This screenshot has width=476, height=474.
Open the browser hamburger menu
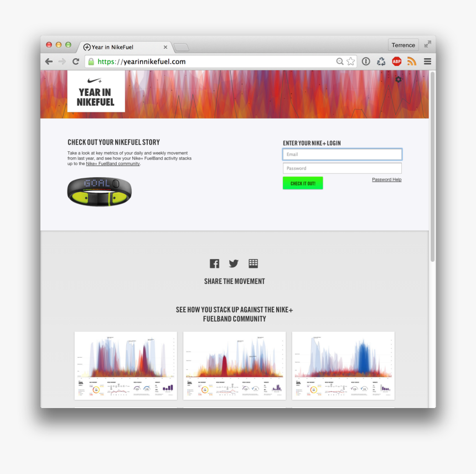(x=427, y=61)
